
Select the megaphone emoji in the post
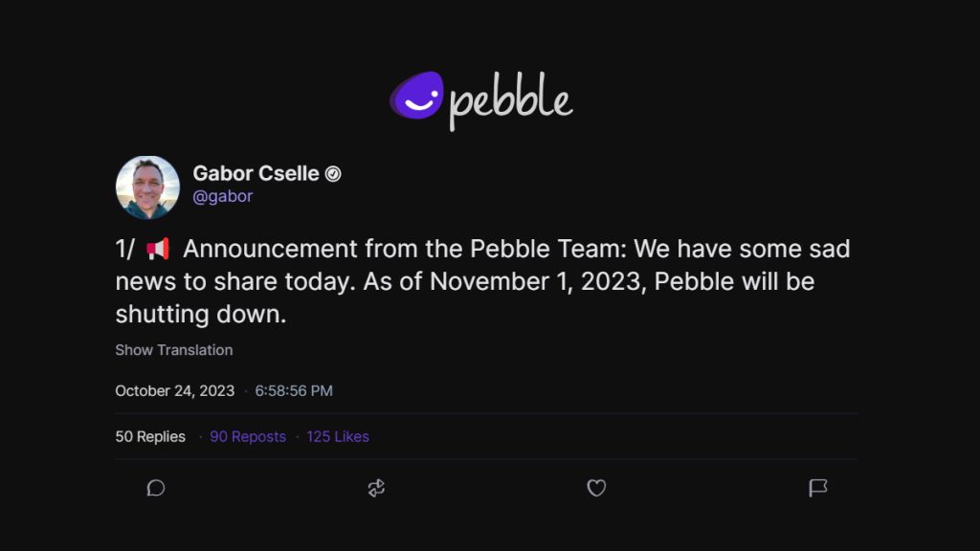[x=158, y=247]
